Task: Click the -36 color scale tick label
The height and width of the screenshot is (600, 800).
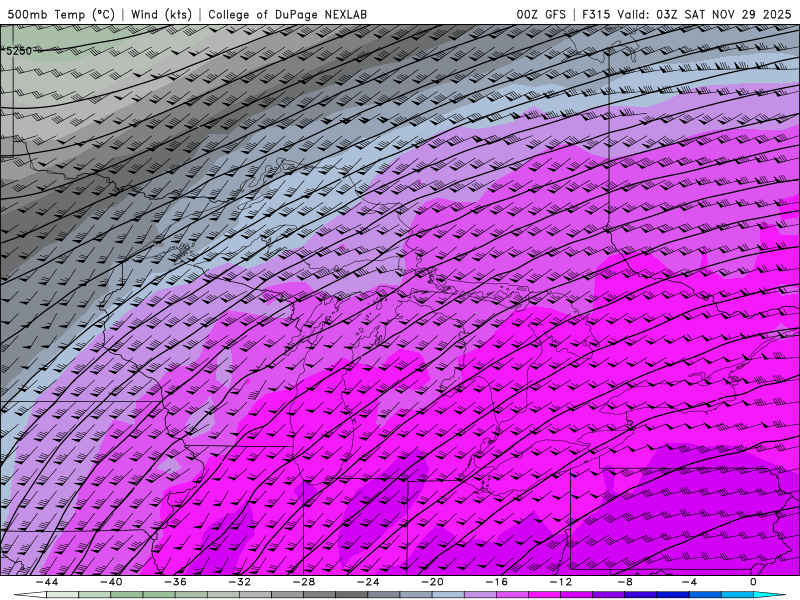Action: point(176,582)
